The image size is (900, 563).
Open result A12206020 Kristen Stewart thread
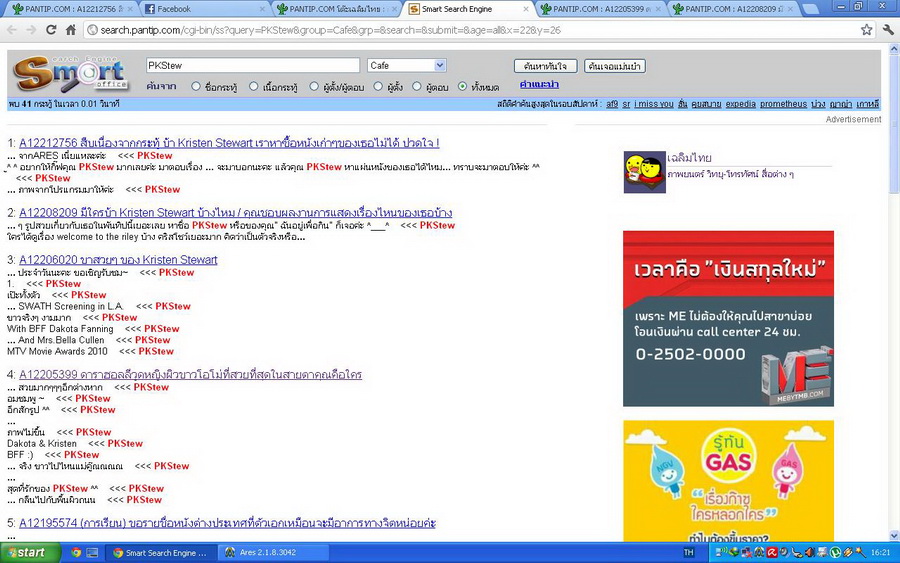[x=118, y=260]
